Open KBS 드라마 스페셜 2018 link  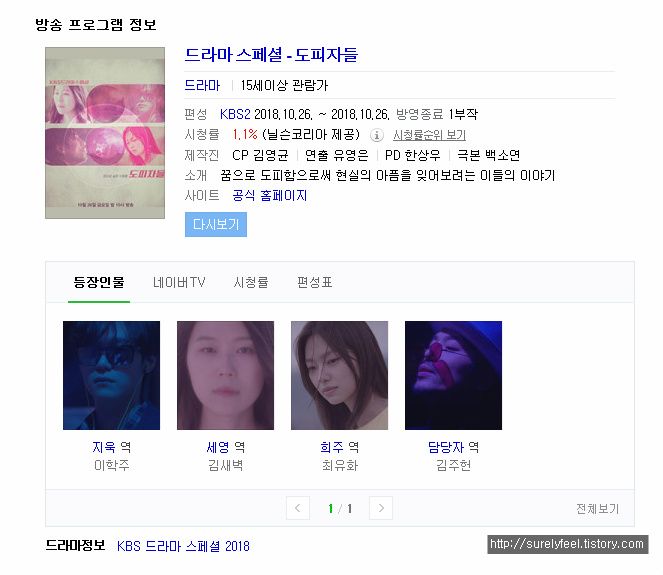183,546
